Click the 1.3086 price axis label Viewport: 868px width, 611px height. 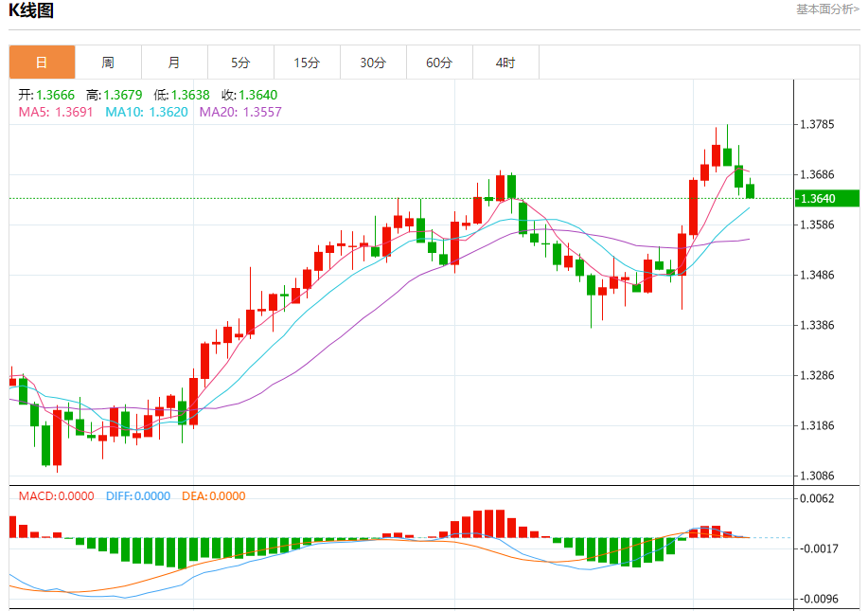click(x=817, y=476)
